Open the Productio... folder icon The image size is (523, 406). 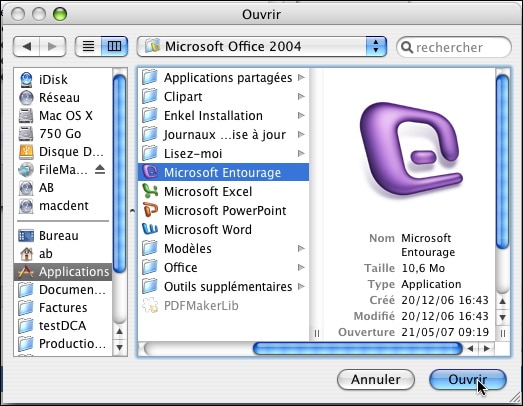pos(26,344)
